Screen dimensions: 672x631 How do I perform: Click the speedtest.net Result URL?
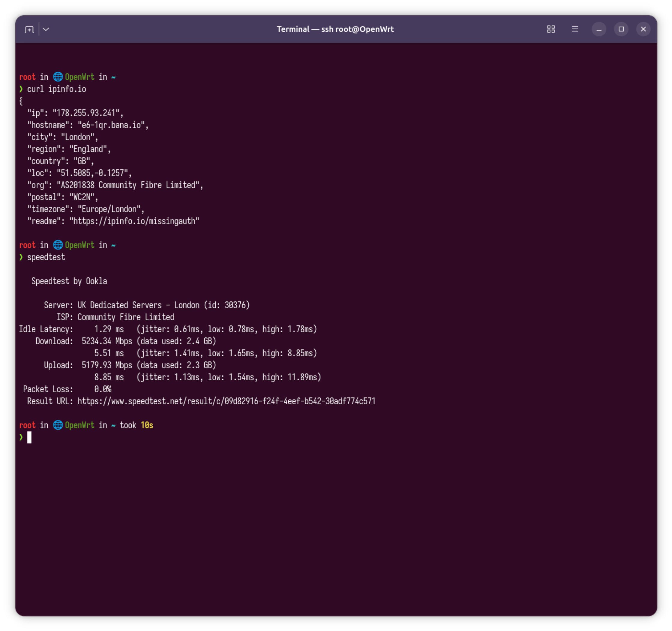(226, 401)
